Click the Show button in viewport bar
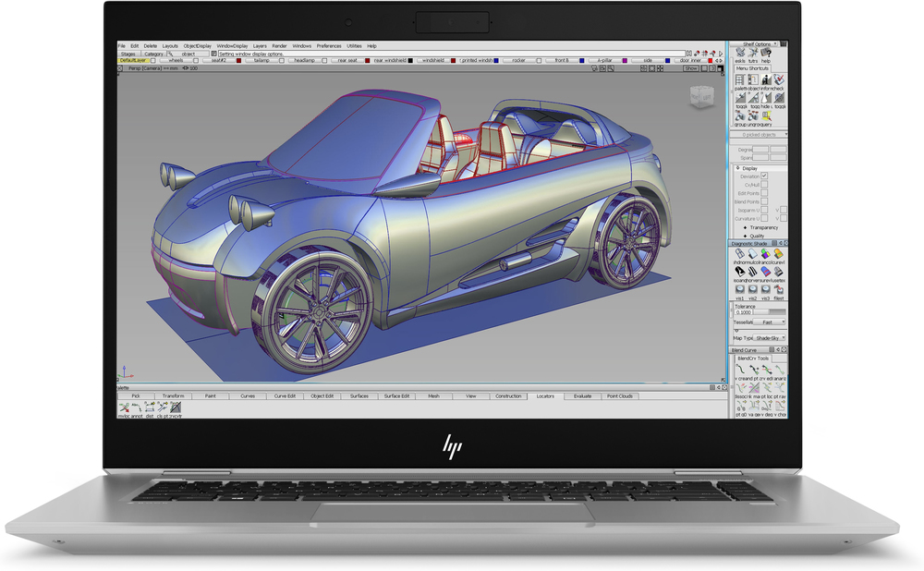Image resolution: width=924 pixels, height=571 pixels. click(690, 68)
